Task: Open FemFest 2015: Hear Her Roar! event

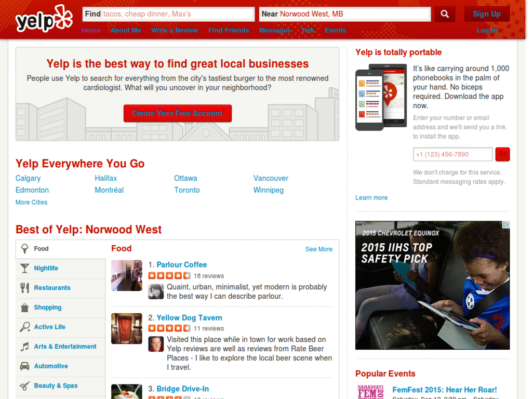Action: click(x=445, y=390)
